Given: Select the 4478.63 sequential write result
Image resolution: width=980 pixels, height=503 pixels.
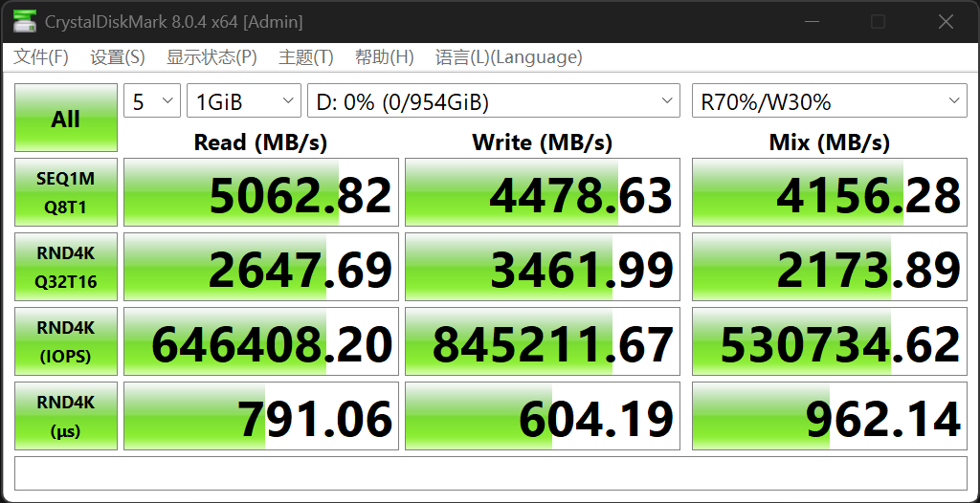Looking at the screenshot, I should coord(543,192).
